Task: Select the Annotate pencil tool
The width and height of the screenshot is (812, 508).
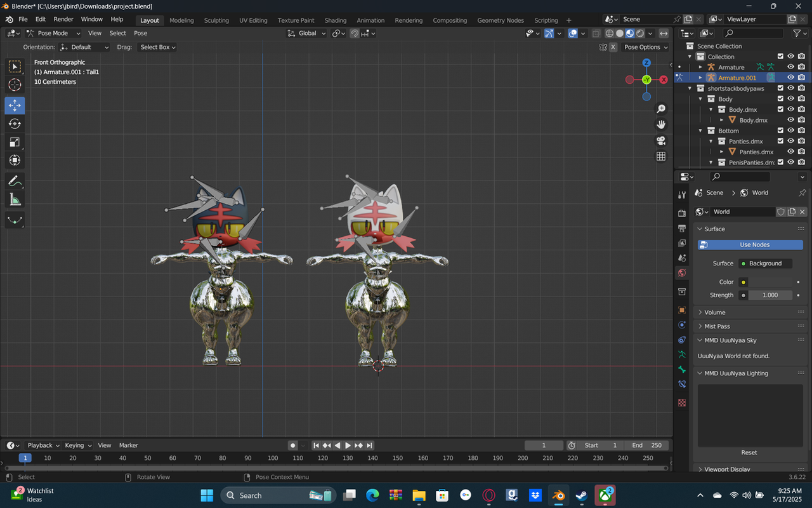Action: tap(15, 181)
